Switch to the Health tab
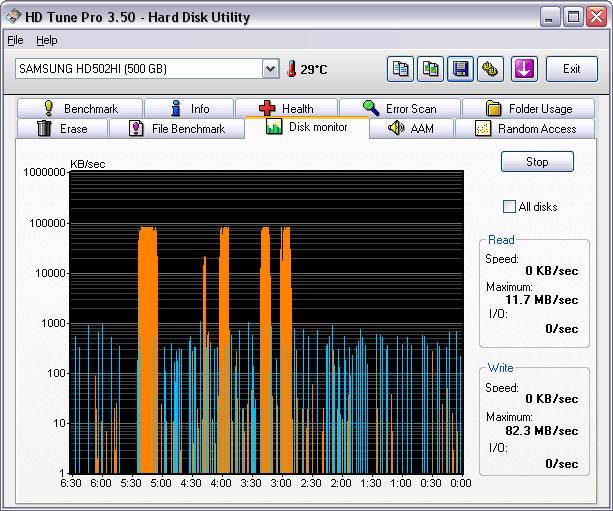Screen dimensions: 613x511 (287, 108)
